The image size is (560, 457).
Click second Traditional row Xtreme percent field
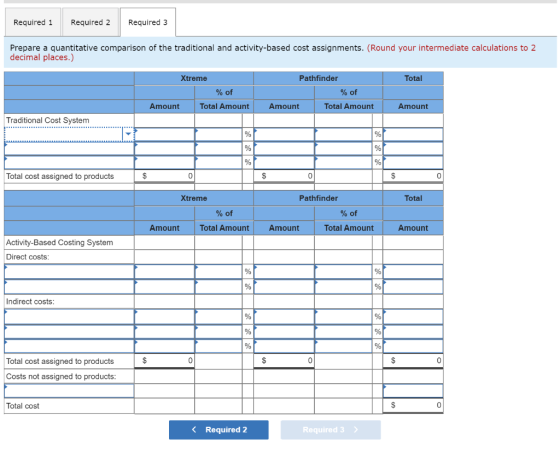219,149
